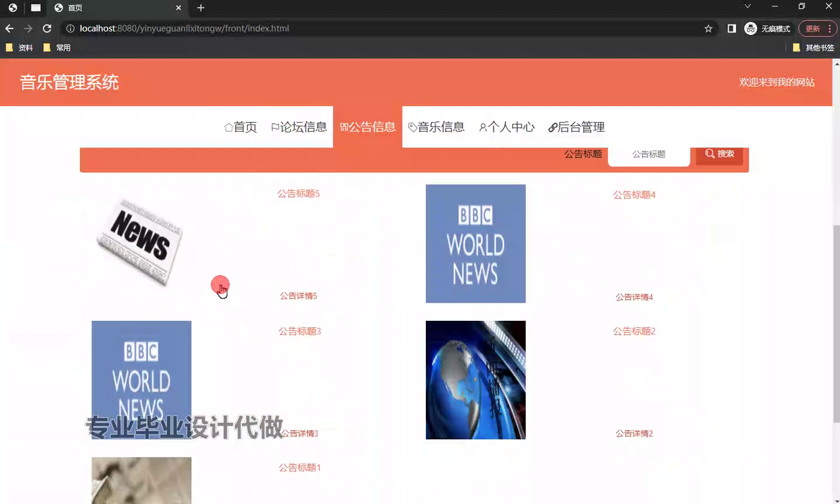Open the tab search dropdown arrow

[747, 6]
